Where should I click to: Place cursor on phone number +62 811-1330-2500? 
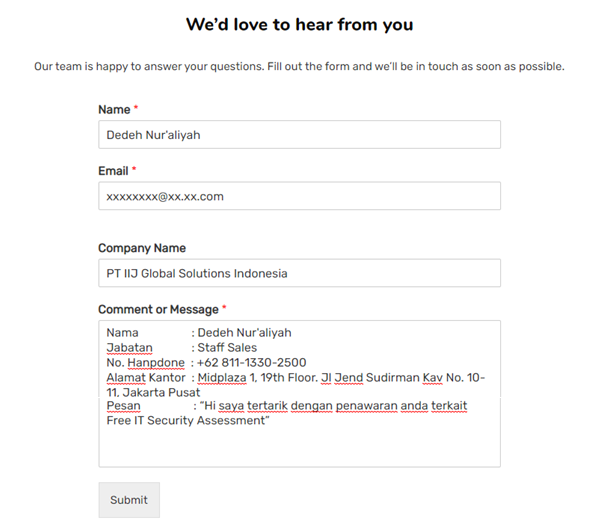pyautogui.click(x=251, y=363)
